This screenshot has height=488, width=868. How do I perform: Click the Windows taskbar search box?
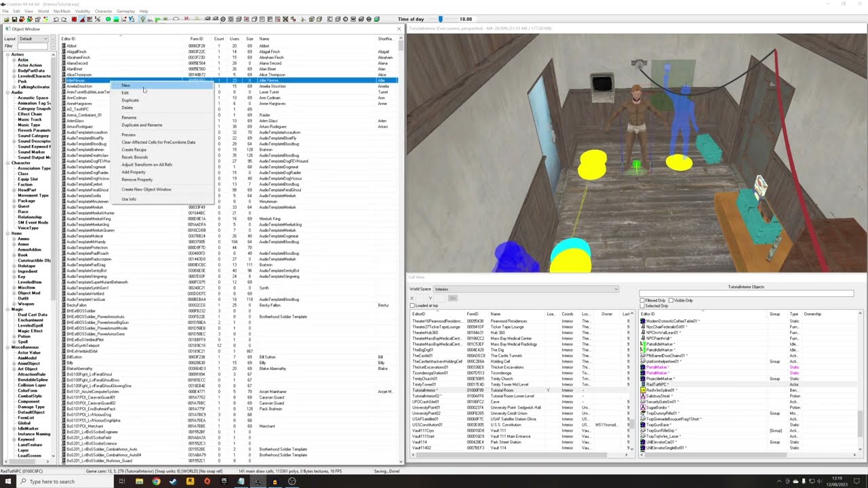pyautogui.click(x=66, y=481)
